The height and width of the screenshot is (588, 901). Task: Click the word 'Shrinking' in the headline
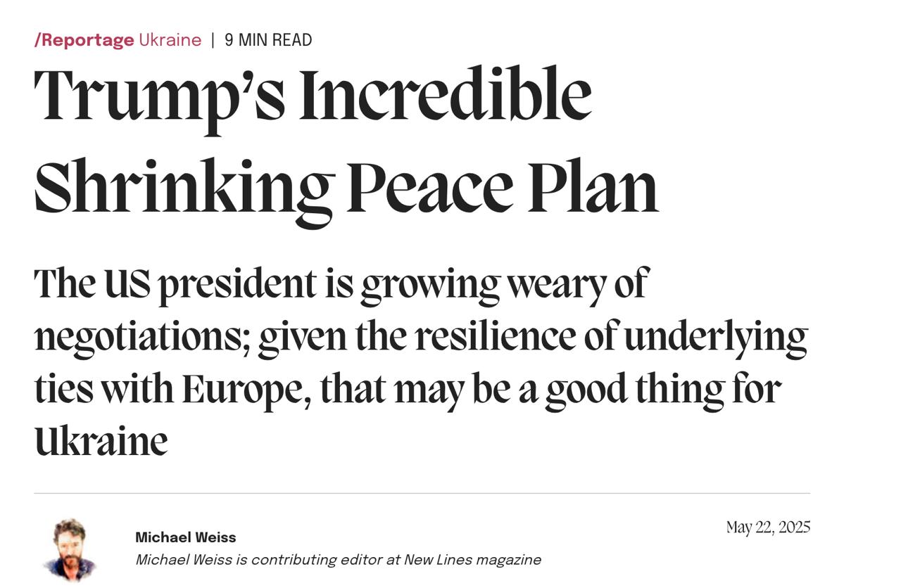tap(183, 188)
